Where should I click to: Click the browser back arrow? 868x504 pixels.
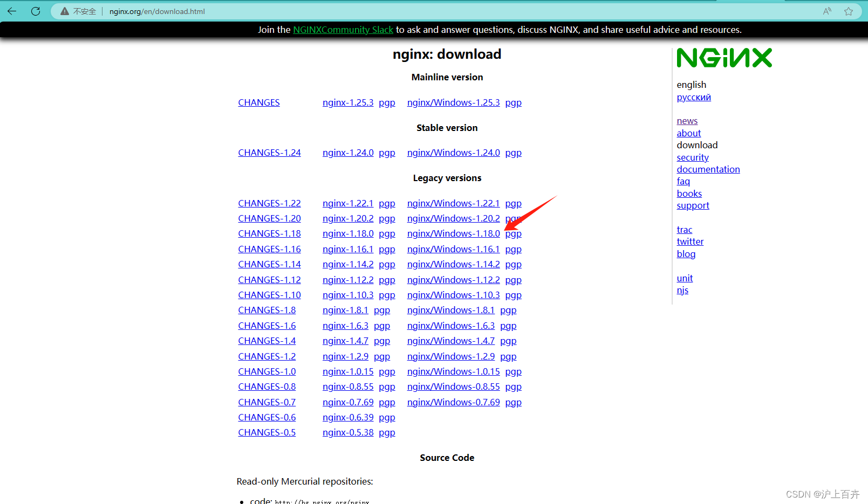12,11
